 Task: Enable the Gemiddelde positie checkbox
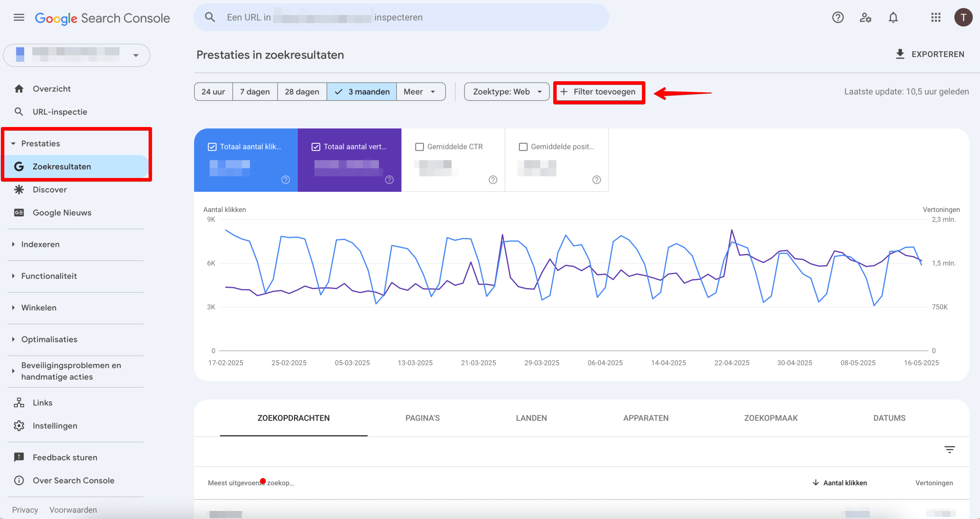tap(523, 147)
